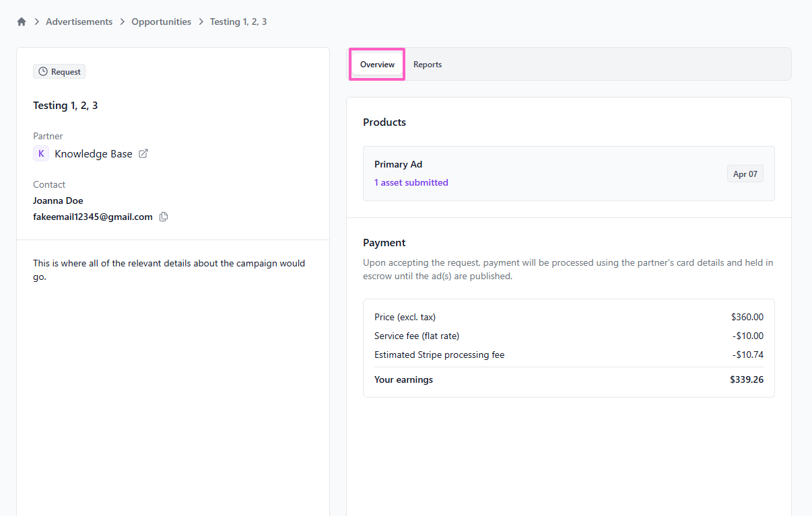Navigate to Opportunities breadcrumb link
The width and height of the screenshot is (812, 516).
click(161, 22)
